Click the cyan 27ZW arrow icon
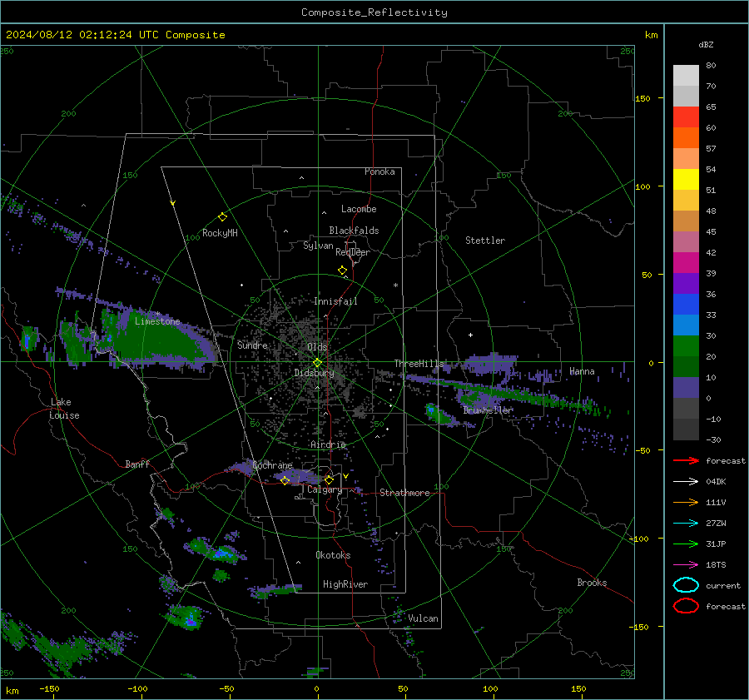This screenshot has width=749, height=700. coord(686,524)
